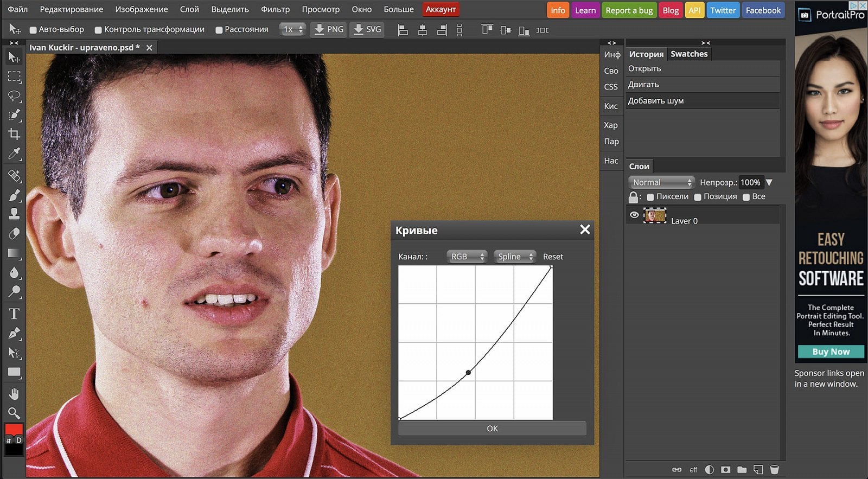Collapse the History panel group arrows
Screen dimensions: 868x479
pyautogui.click(x=705, y=42)
